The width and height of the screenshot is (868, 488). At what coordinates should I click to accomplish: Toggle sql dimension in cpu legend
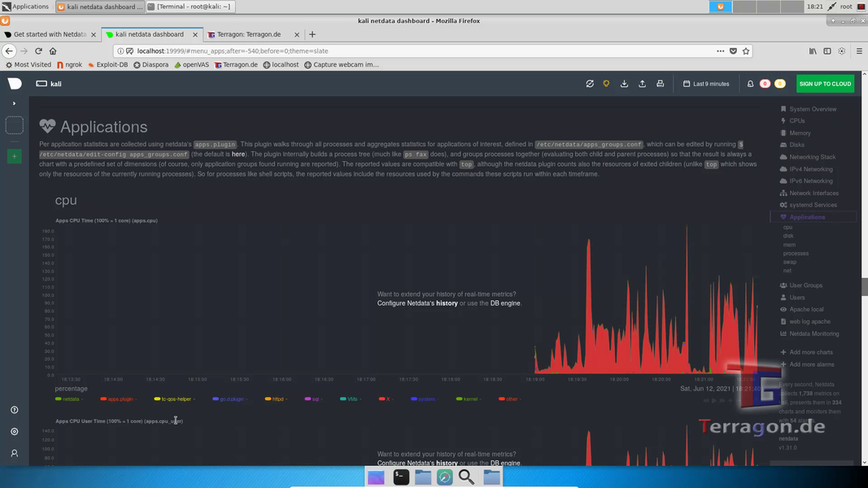[x=312, y=399]
